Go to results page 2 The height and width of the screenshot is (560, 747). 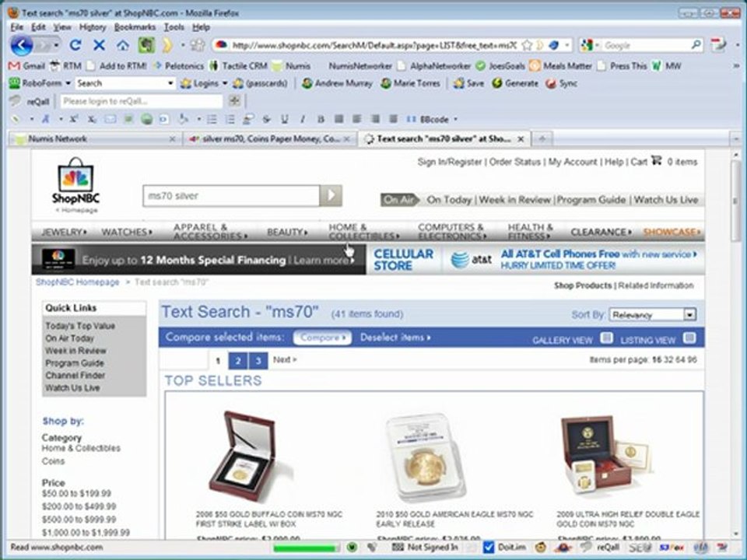238,361
